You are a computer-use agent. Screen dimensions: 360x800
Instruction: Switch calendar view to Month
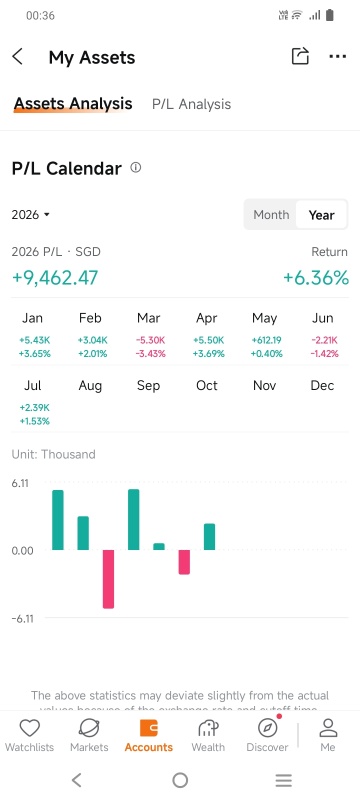tap(271, 215)
